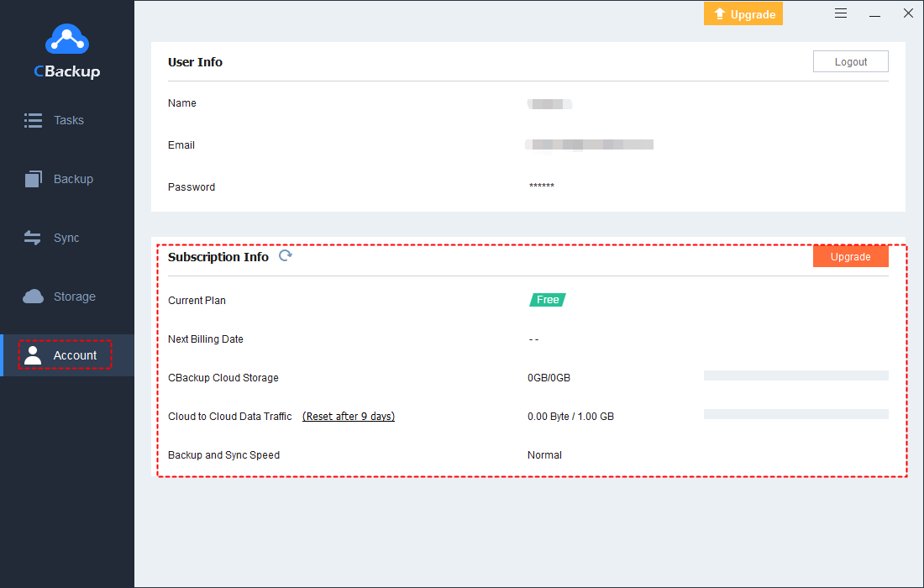Image resolution: width=924 pixels, height=588 pixels.
Task: Open the Storage cloud icon
Action: [33, 297]
